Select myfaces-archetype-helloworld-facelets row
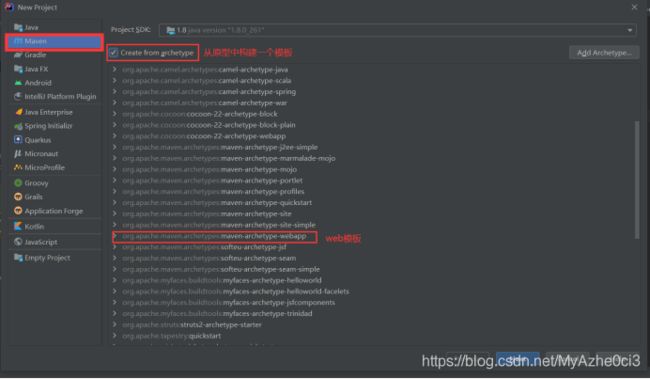 click(x=235, y=292)
